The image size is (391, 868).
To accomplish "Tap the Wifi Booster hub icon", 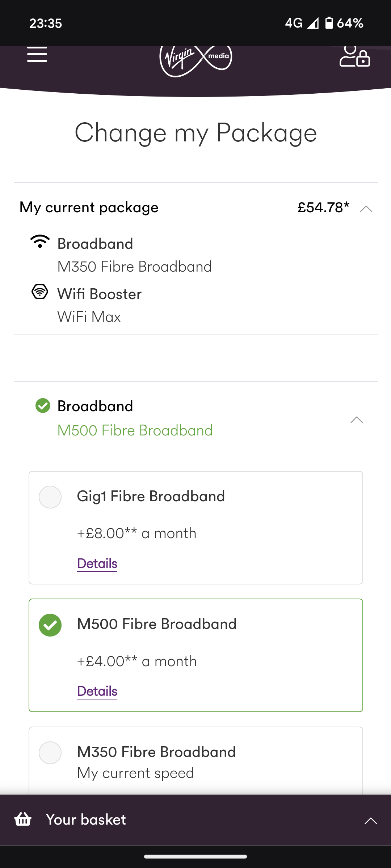I will [x=40, y=292].
